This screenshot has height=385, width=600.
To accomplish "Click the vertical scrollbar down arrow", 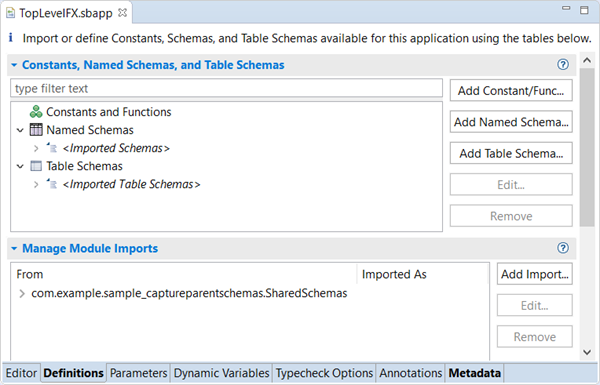I will [587, 352].
